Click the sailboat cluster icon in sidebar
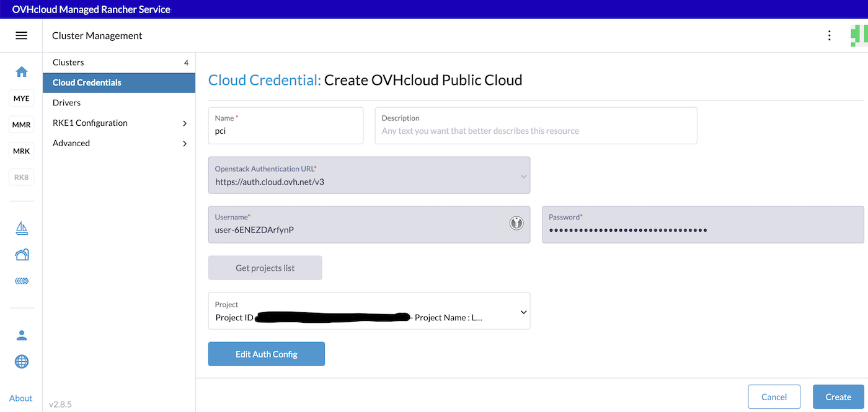Image resolution: width=868 pixels, height=412 pixels. (x=21, y=228)
